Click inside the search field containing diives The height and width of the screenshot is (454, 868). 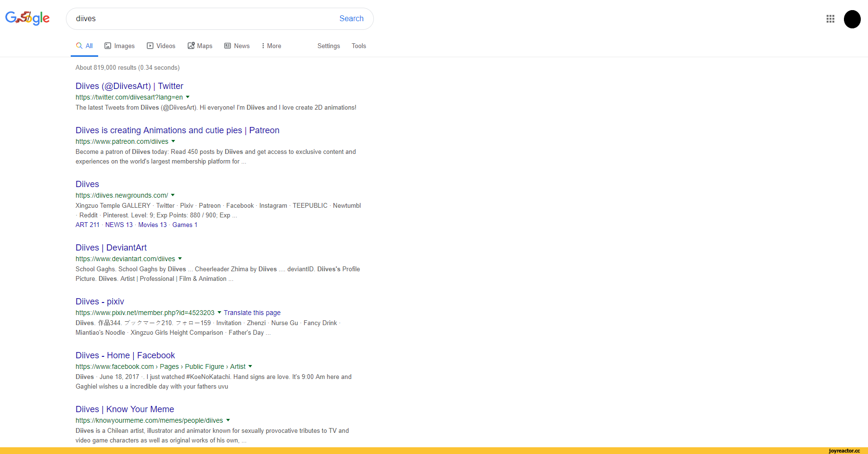click(202, 19)
